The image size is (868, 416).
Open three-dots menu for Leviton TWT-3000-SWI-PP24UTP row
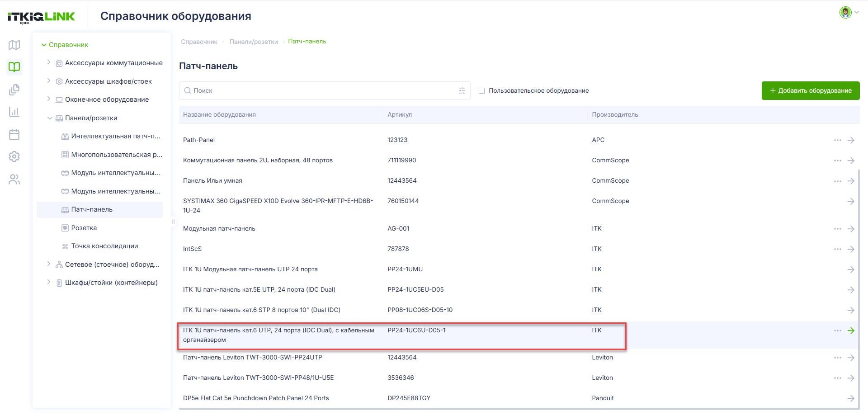838,358
